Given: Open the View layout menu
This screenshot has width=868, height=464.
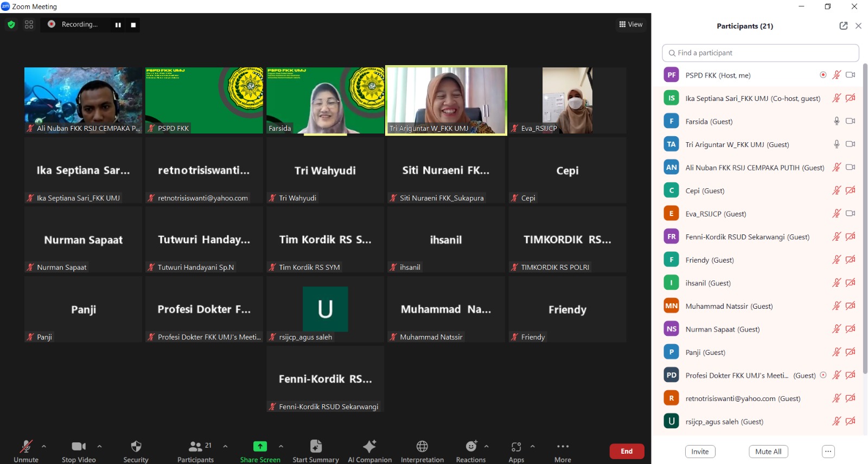Looking at the screenshot, I should click(x=630, y=24).
